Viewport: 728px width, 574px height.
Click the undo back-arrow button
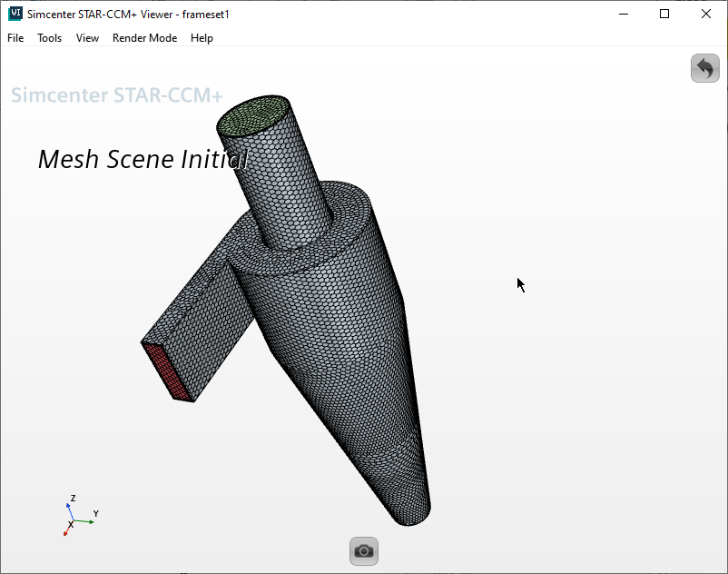(x=704, y=68)
